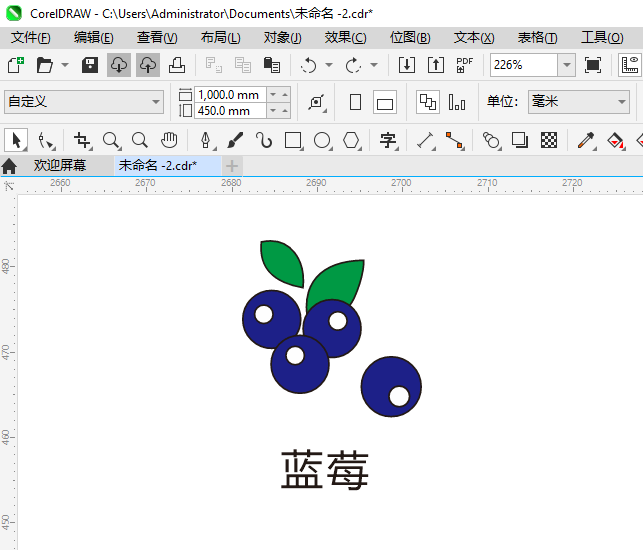643x550 pixels.
Task: Select the Crop tool
Action: 83,141
